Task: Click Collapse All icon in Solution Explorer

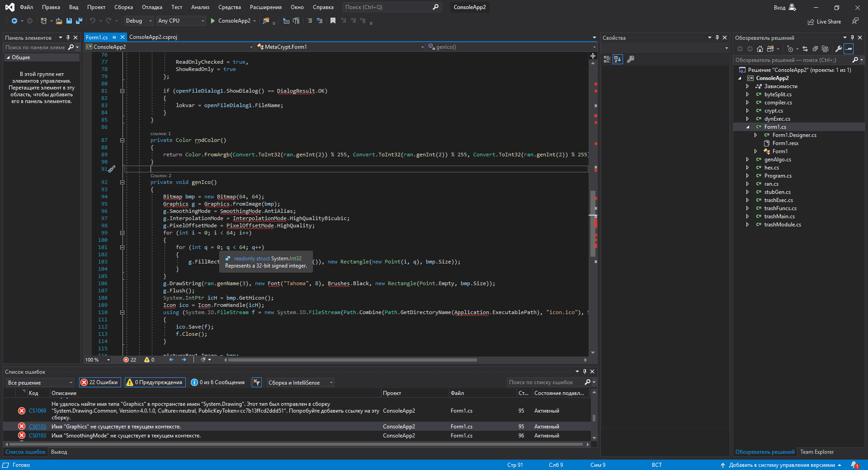Action: coord(815,49)
